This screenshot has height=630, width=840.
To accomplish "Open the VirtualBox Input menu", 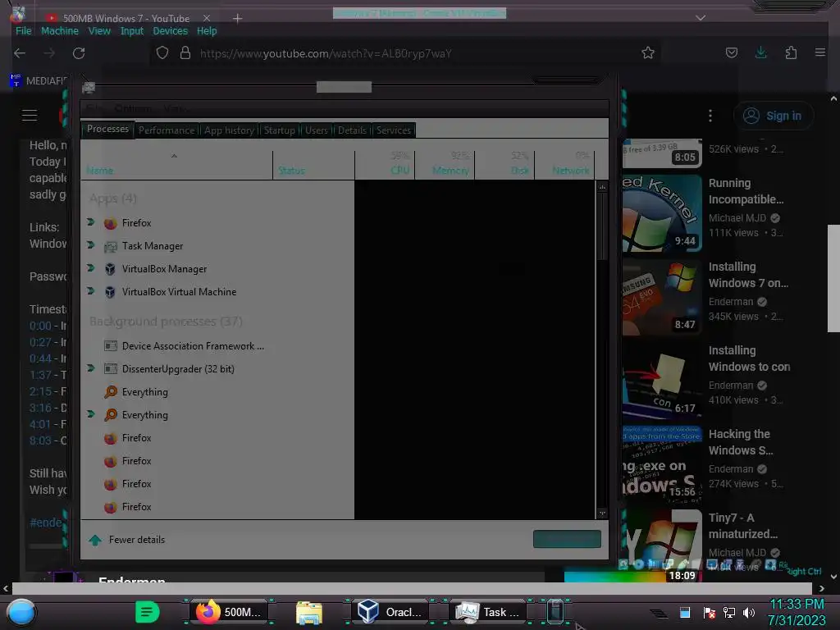I will pos(132,31).
